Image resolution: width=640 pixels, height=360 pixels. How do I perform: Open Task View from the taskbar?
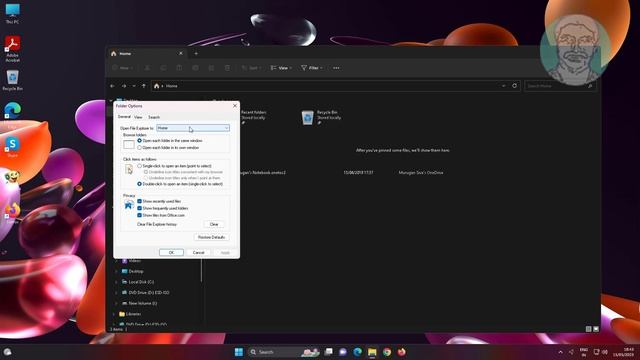pyautogui.click(x=329, y=352)
